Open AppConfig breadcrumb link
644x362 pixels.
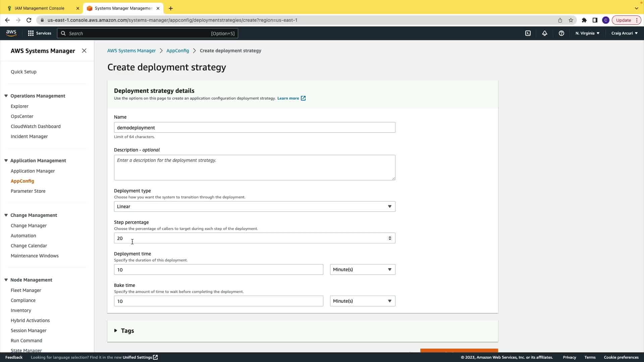pyautogui.click(x=177, y=51)
